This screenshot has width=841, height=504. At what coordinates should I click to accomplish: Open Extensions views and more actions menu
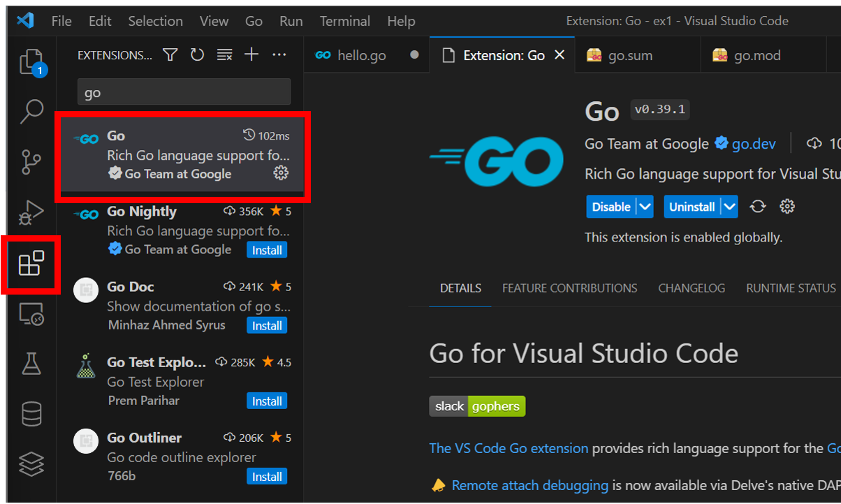pyautogui.click(x=279, y=55)
